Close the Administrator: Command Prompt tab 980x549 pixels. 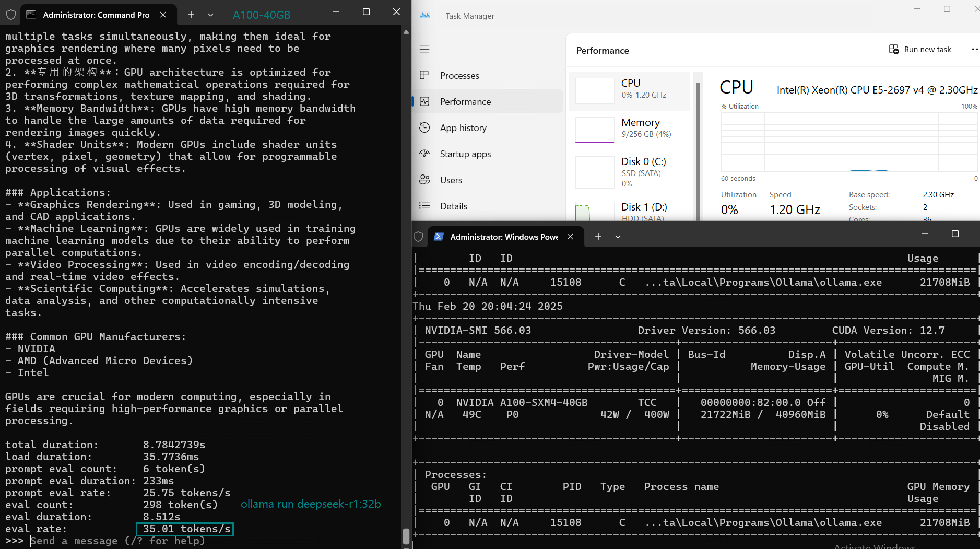click(x=163, y=15)
